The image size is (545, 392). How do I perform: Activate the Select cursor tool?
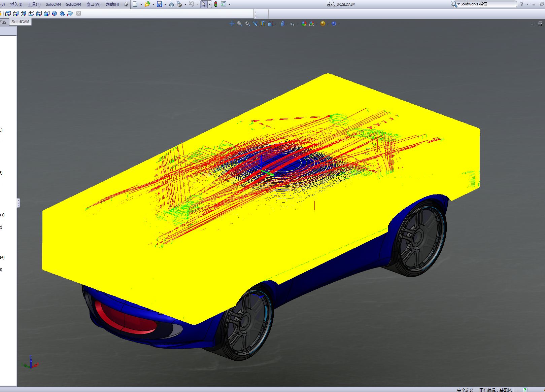[203, 4]
